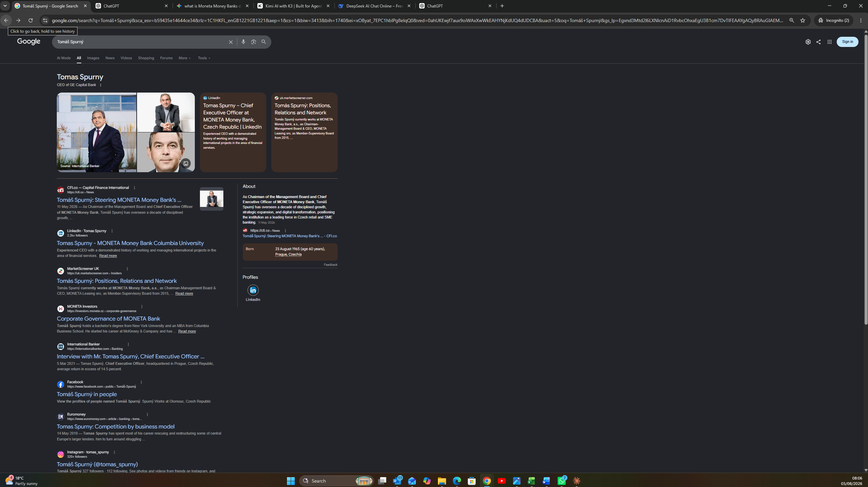Click the magnifier search button

pos(264,42)
